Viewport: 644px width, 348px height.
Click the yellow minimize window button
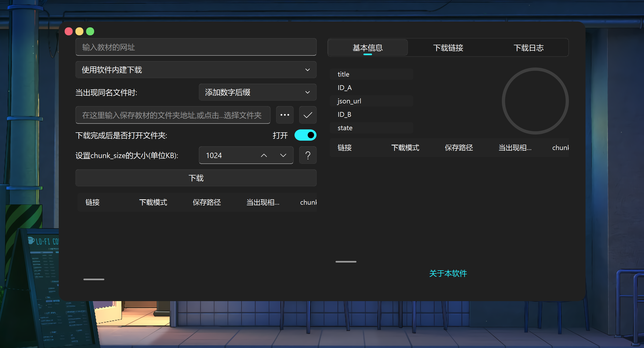[79, 31]
